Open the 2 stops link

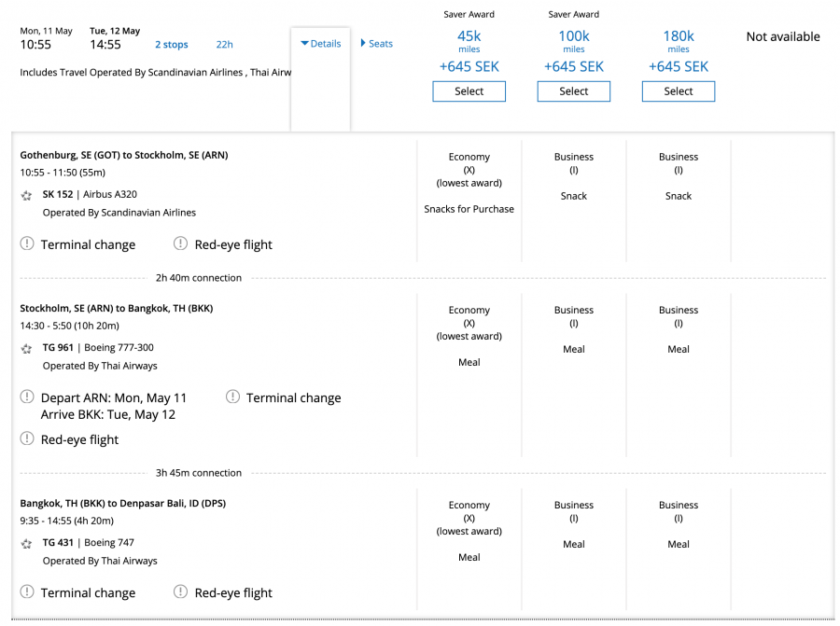click(172, 45)
